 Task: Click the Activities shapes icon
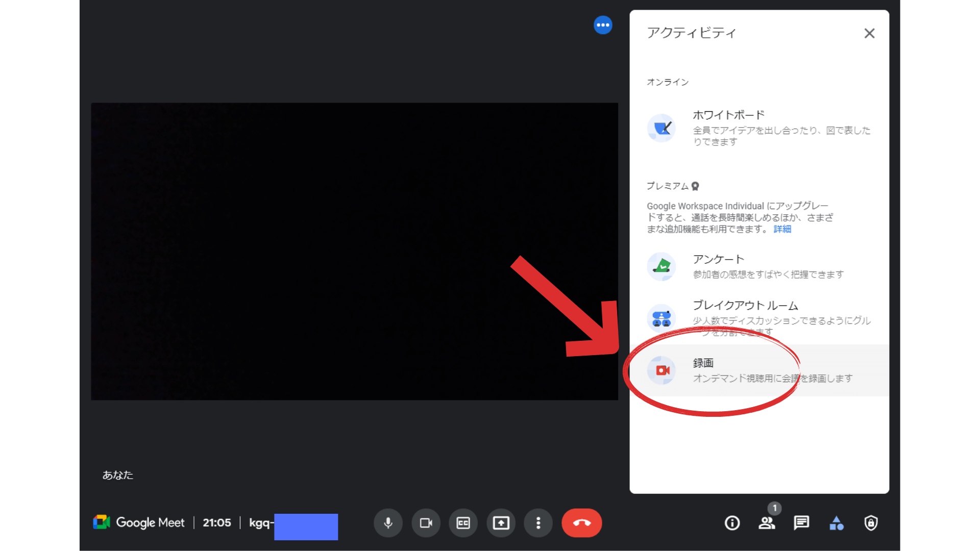[x=837, y=523]
